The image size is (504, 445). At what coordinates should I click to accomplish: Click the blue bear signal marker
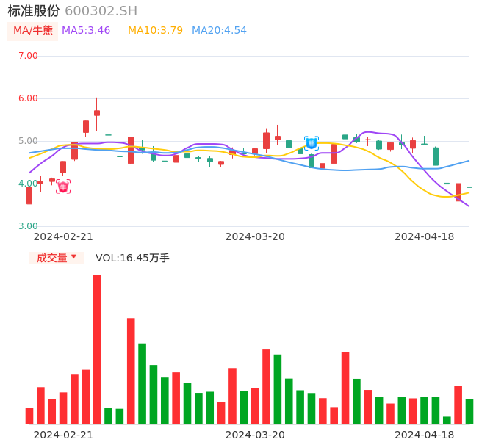click(312, 143)
